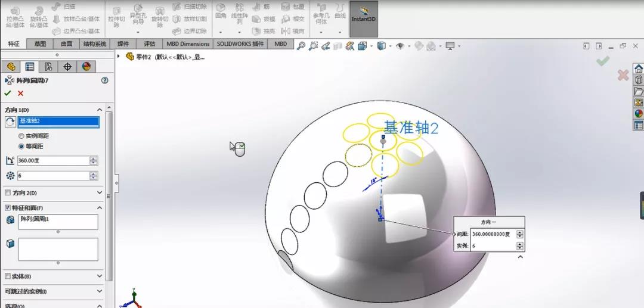
Task: Click the green checkmark to accept pattern
Action: tap(7, 94)
